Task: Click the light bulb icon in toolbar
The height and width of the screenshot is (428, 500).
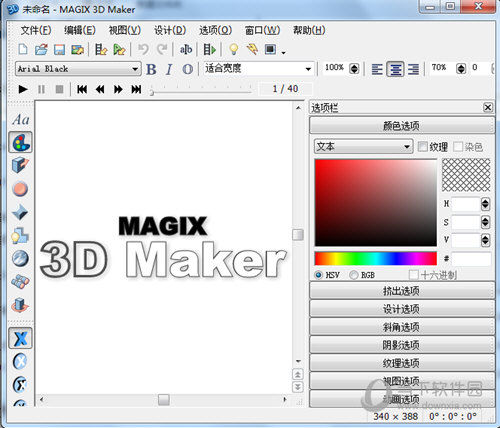Action: click(234, 50)
